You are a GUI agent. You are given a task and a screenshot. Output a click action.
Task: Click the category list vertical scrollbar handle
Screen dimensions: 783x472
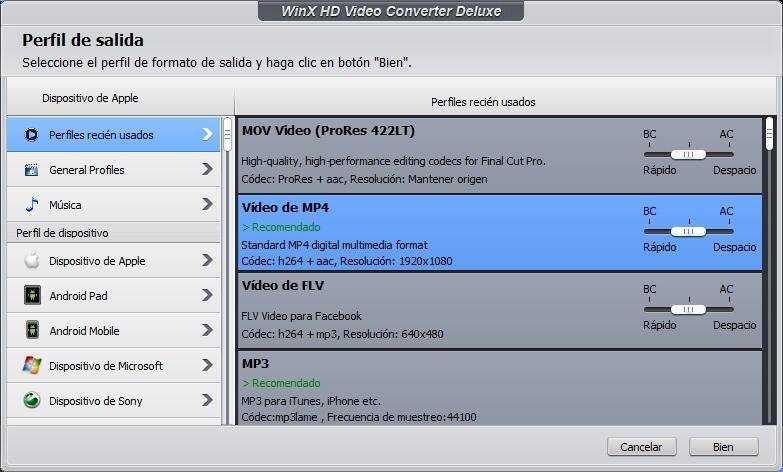[x=227, y=134]
